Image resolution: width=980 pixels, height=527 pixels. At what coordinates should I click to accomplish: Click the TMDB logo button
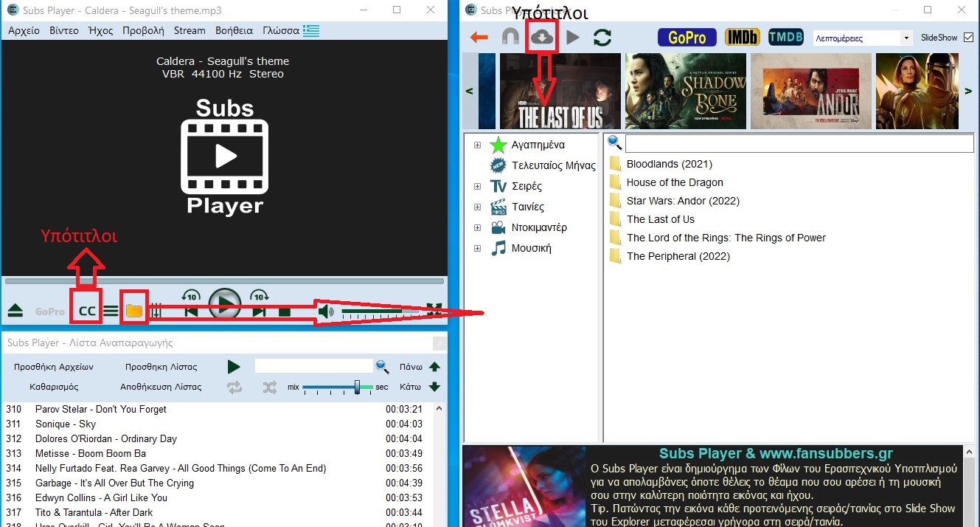(785, 37)
